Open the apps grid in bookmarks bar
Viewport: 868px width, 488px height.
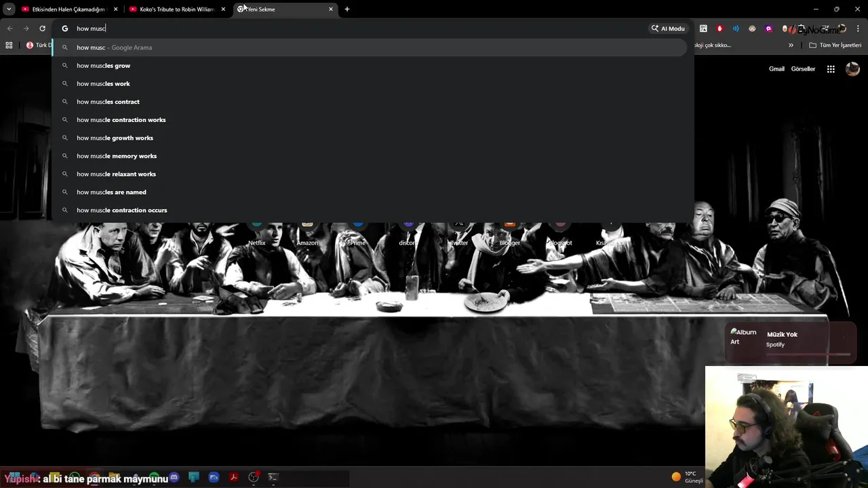pos(9,45)
